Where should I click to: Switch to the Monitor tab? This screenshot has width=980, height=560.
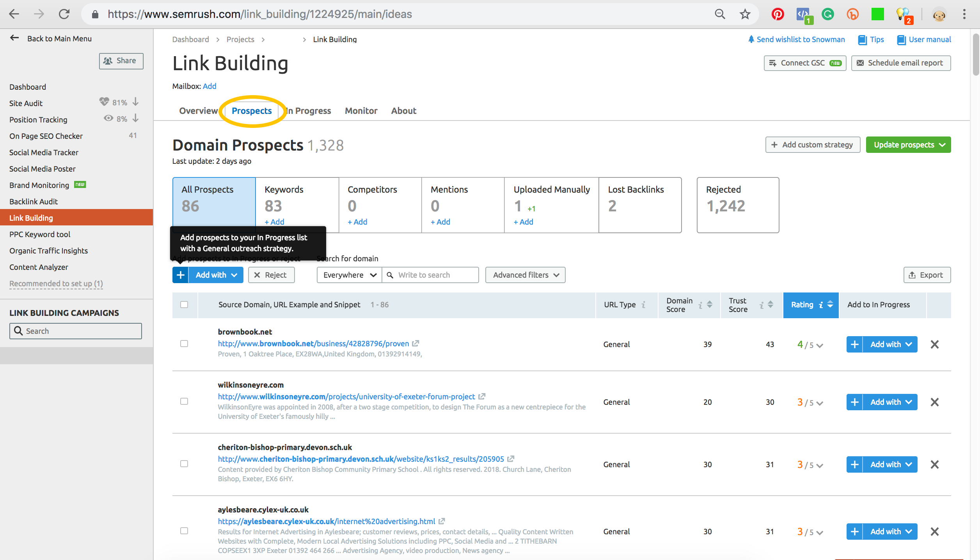361,111
